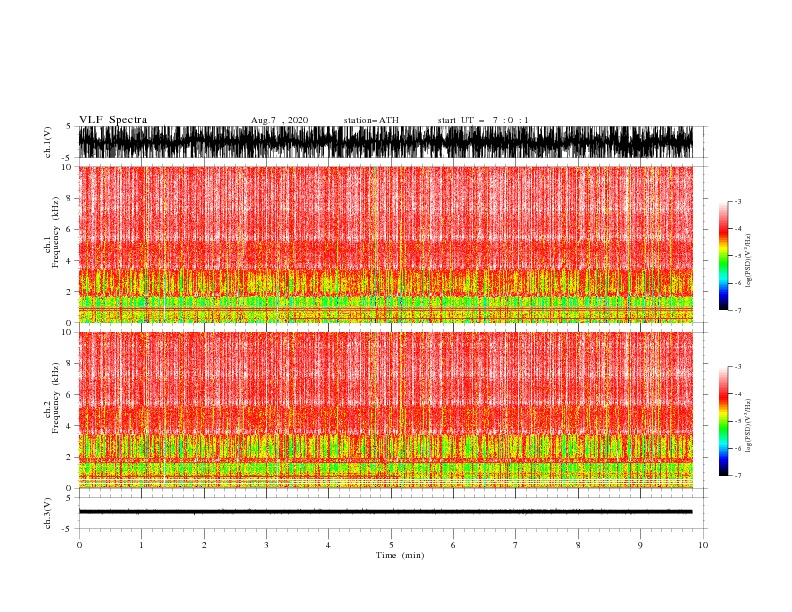Click the ch.3 waveform trace

click(385, 512)
